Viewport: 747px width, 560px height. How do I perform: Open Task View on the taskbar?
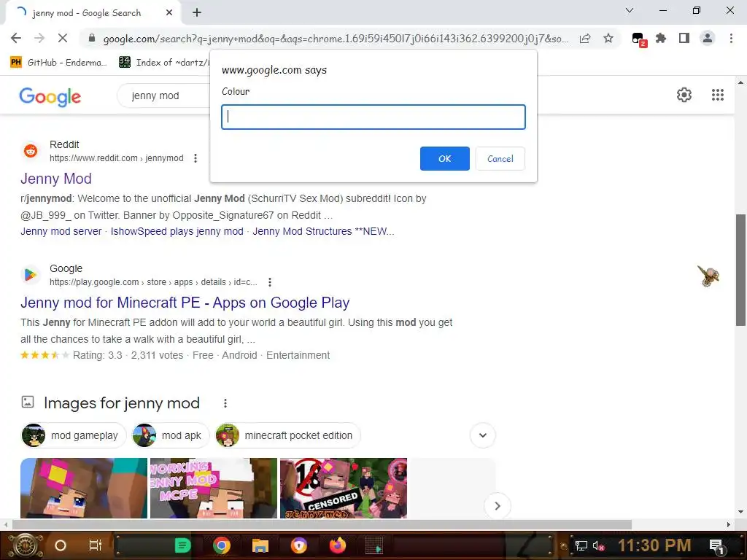click(x=96, y=545)
